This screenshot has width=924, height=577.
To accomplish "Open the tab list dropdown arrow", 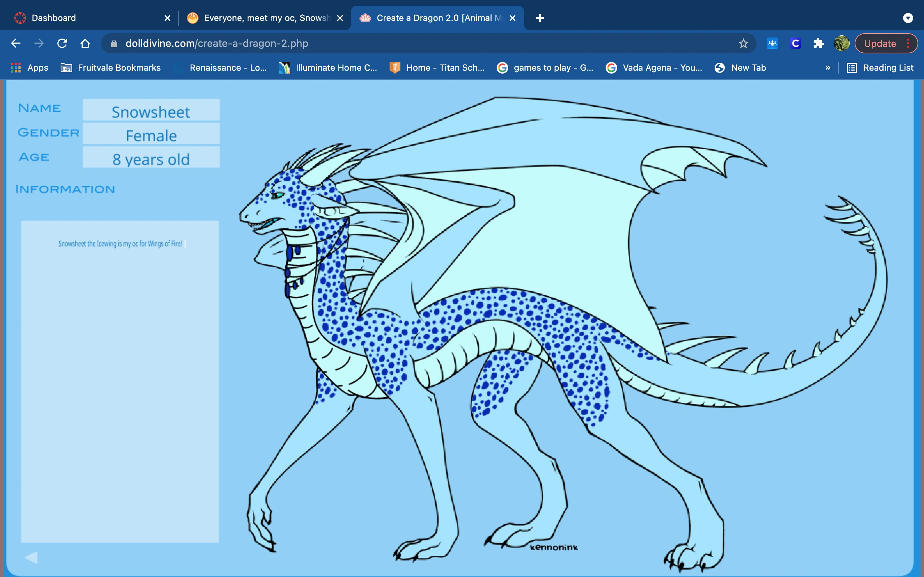I will pos(908,18).
